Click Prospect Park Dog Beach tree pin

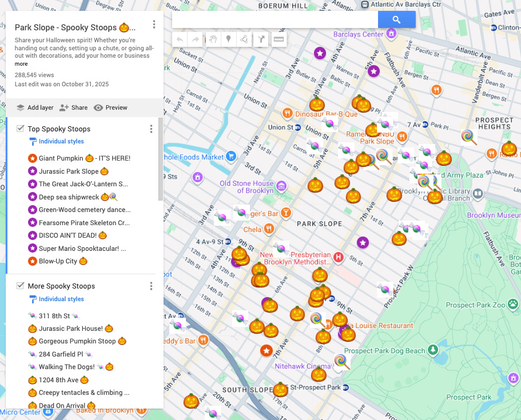pos(432,350)
